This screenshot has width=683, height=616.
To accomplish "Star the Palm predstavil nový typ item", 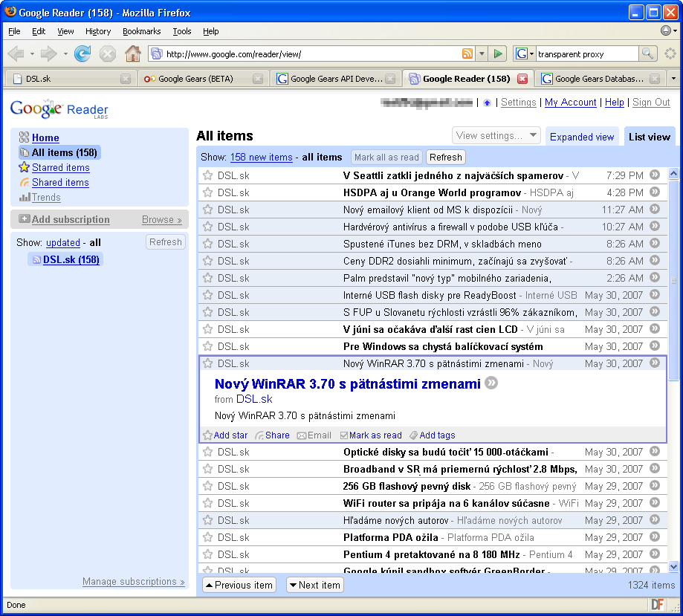I will click(208, 278).
